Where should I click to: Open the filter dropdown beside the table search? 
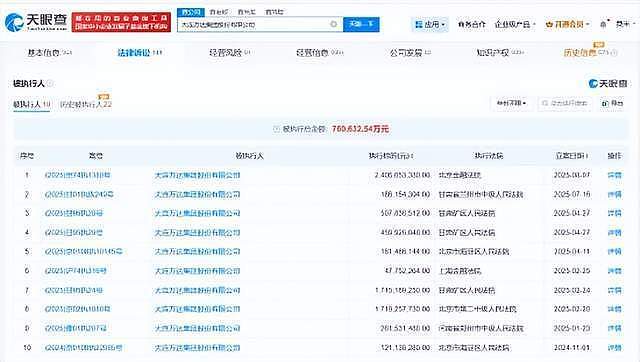click(x=511, y=103)
